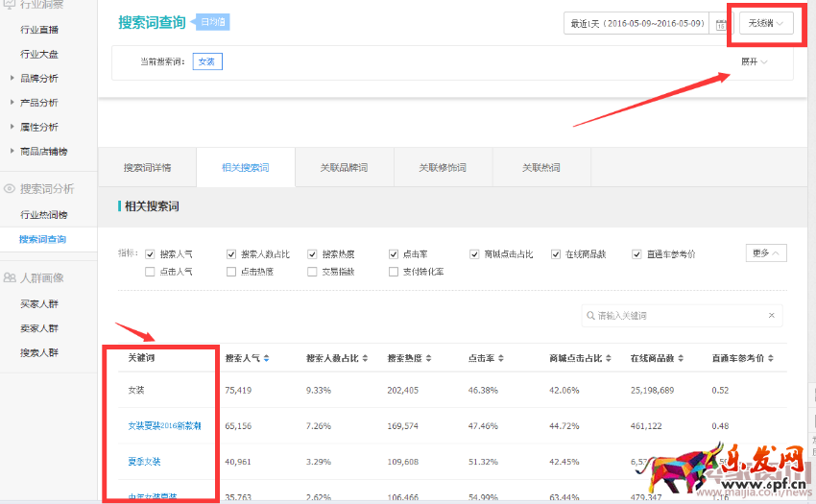Check the 支付转化率 indicator checkbox
The width and height of the screenshot is (816, 504).
tap(394, 272)
